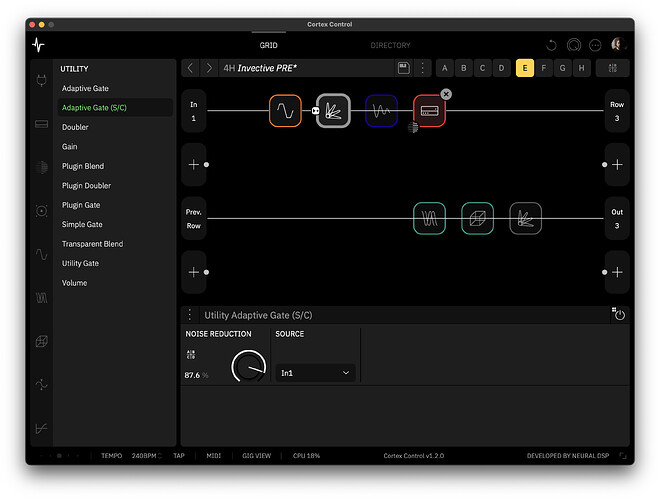This screenshot has height=500, width=661.
Task: Open the preset options three-dot menu
Action: coord(422,68)
